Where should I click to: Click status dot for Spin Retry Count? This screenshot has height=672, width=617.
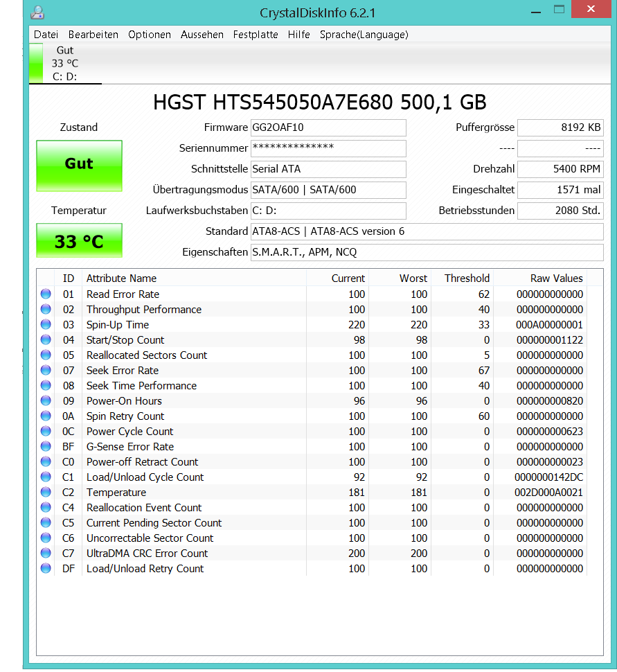tap(46, 416)
